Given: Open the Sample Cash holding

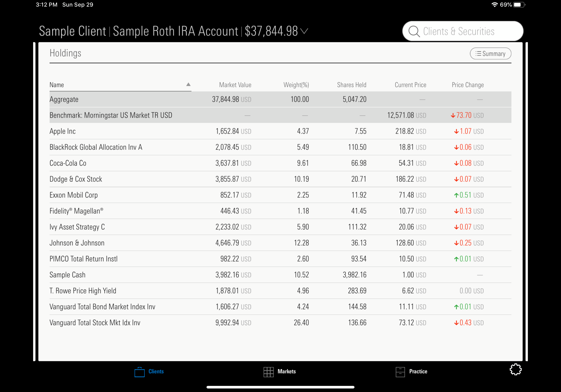Looking at the screenshot, I should (x=280, y=275).
